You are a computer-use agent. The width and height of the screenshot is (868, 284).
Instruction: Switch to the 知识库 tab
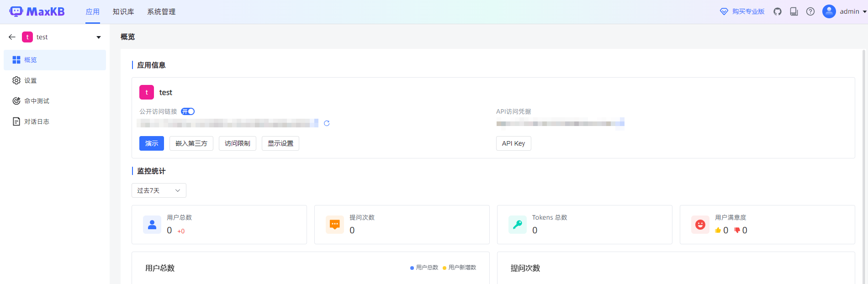[123, 12]
